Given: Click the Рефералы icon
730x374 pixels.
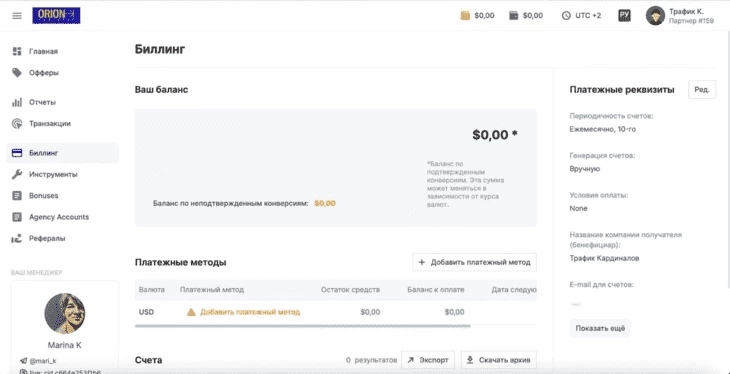Looking at the screenshot, I should point(17,238).
